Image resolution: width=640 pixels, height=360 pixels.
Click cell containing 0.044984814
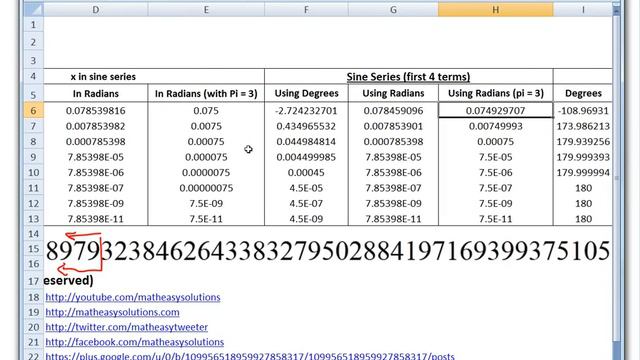tap(306, 142)
